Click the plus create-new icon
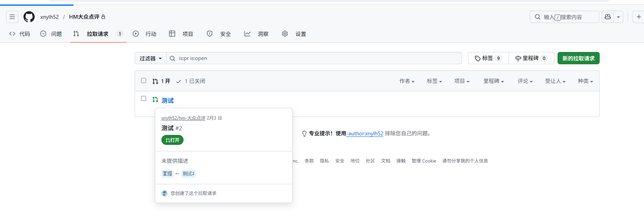644x224 pixels. tap(638, 17)
